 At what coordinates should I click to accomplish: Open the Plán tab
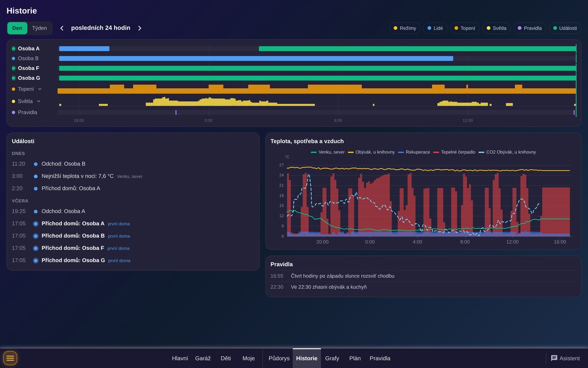tap(355, 358)
